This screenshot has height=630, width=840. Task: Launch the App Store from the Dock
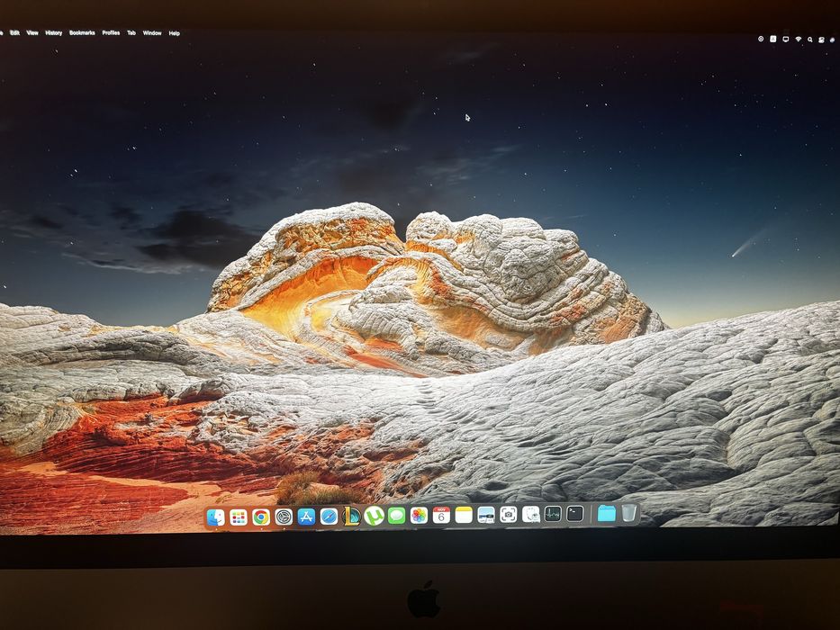pyautogui.click(x=306, y=517)
